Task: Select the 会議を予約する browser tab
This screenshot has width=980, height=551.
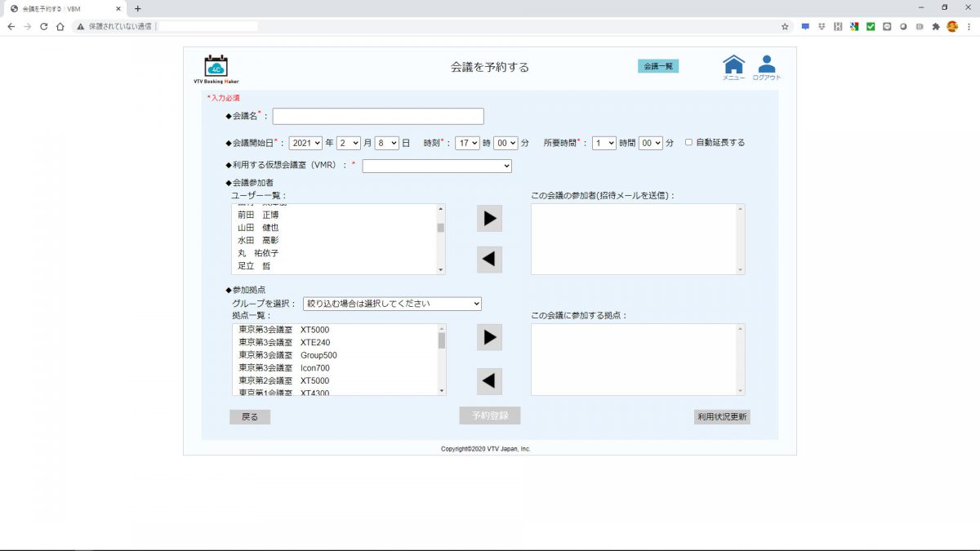Action: (x=65, y=8)
